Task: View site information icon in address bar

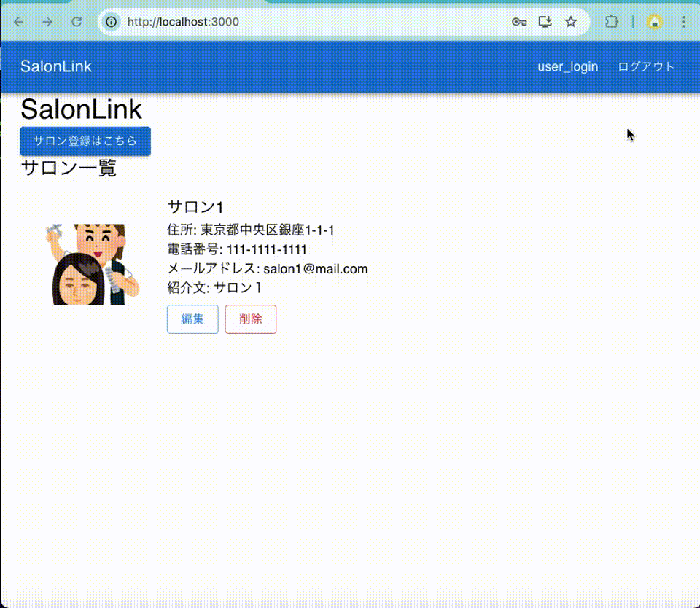Action: pyautogui.click(x=111, y=22)
